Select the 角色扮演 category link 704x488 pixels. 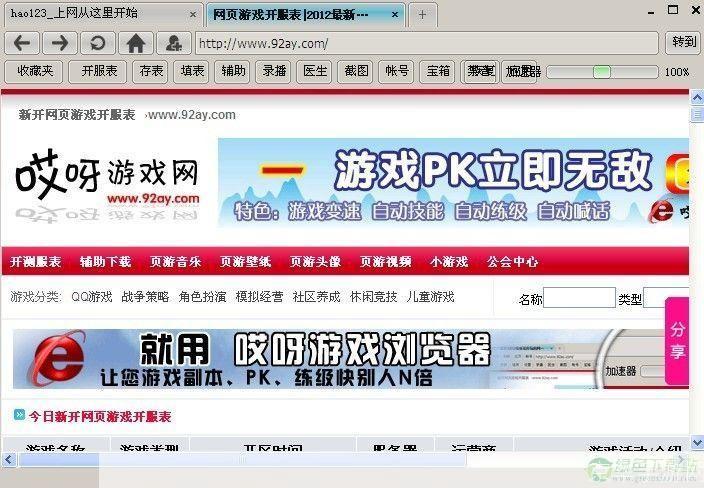coord(202,297)
